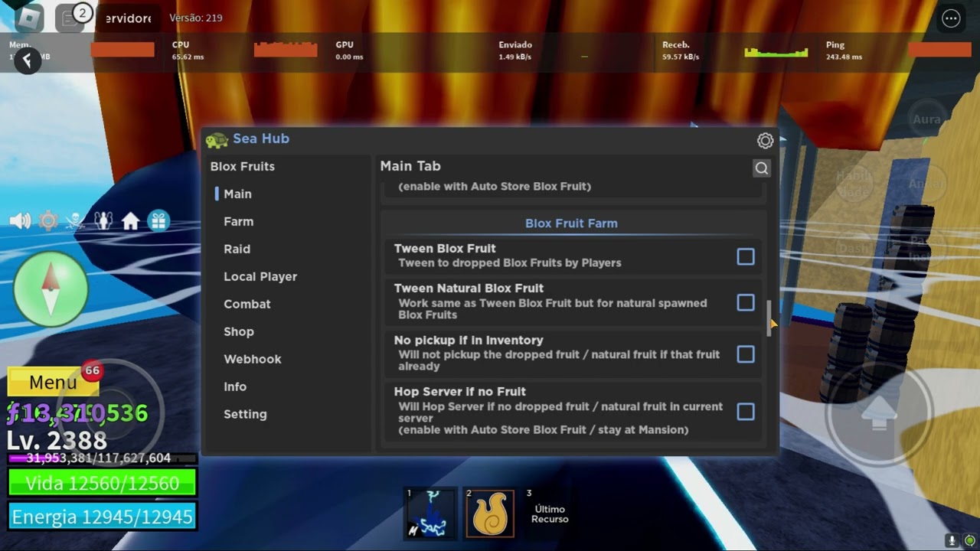The width and height of the screenshot is (980, 551).
Task: Select hotbar slot 3 Último Recurso
Action: pyautogui.click(x=549, y=513)
